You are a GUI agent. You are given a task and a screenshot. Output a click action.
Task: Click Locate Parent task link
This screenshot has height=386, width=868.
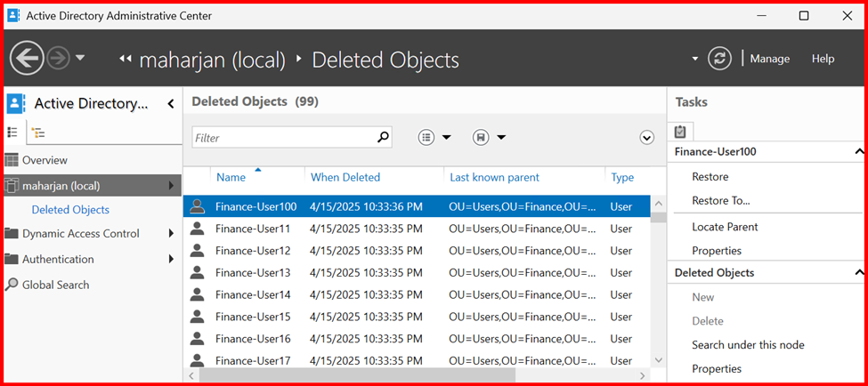coord(725,227)
